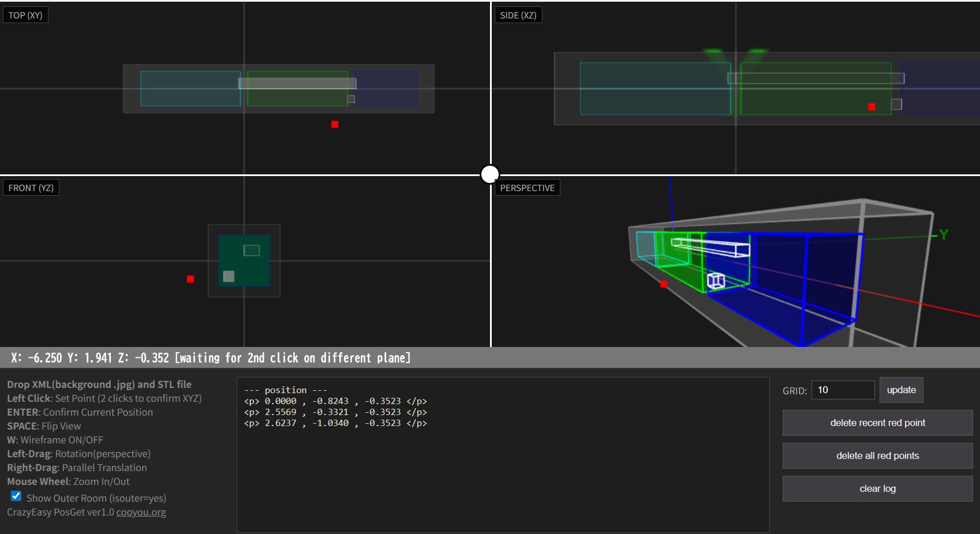Click the green Y axis label
The height and width of the screenshot is (534, 980).
(x=944, y=234)
